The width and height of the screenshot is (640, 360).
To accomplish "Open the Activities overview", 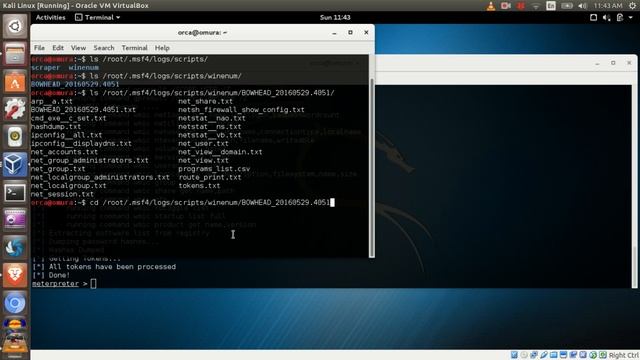I will point(51,18).
